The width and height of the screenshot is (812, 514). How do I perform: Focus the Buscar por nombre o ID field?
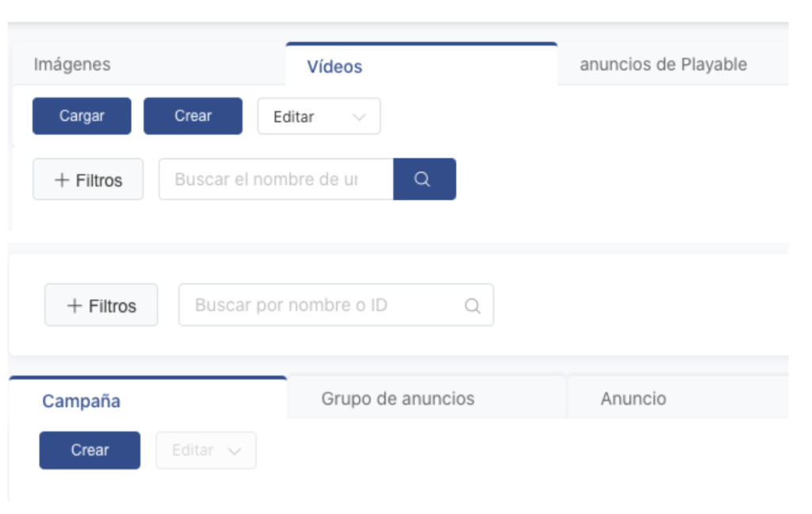[336, 305]
